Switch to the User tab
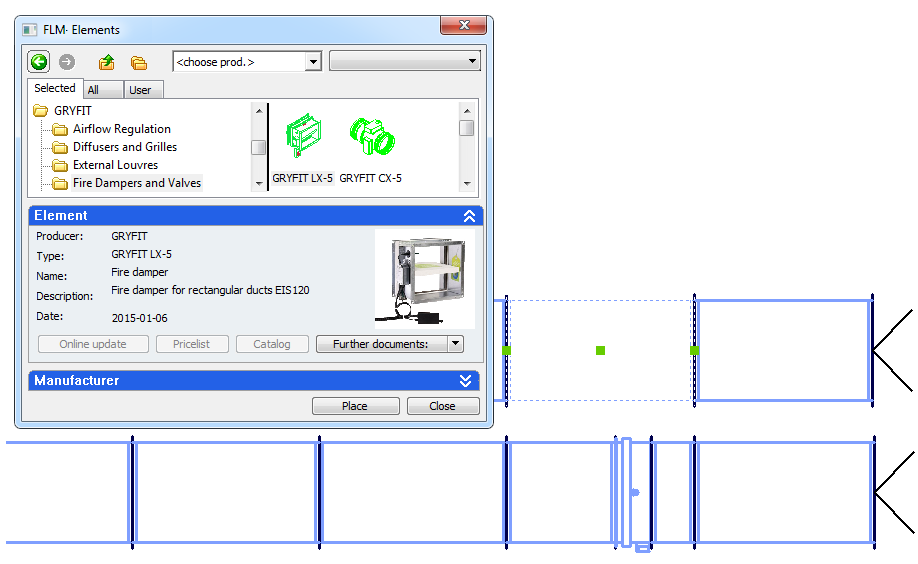The width and height of the screenshot is (918, 564). pyautogui.click(x=141, y=90)
